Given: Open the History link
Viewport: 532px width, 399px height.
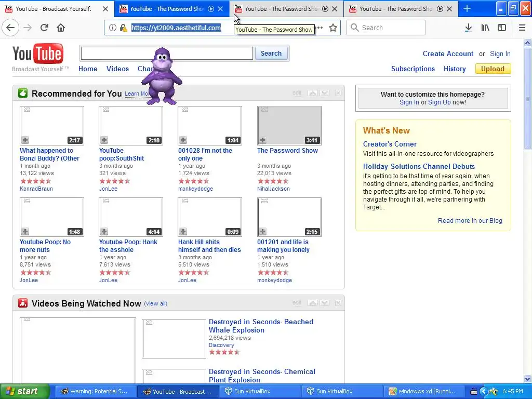Looking at the screenshot, I should coord(455,69).
